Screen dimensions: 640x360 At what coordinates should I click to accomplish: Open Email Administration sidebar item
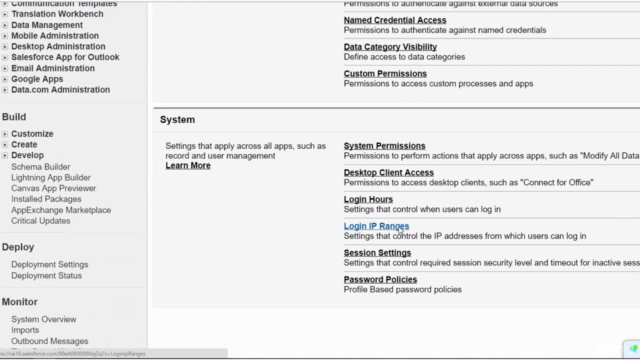pyautogui.click(x=53, y=68)
